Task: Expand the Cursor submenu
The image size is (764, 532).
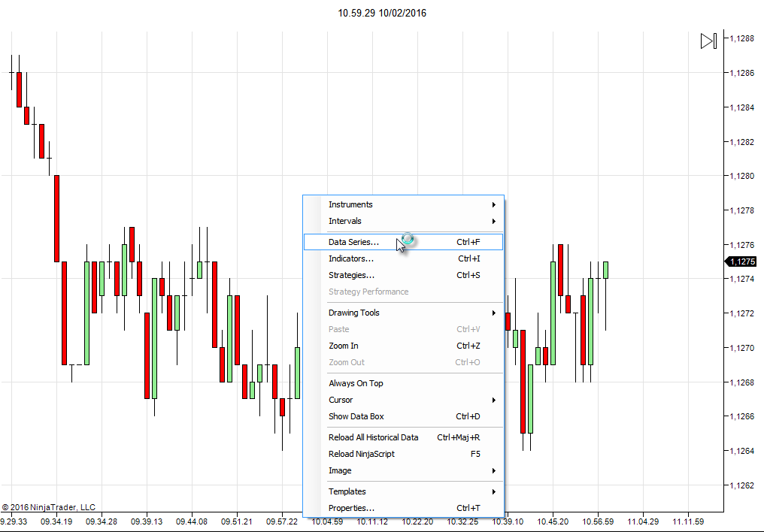Action: tap(403, 400)
